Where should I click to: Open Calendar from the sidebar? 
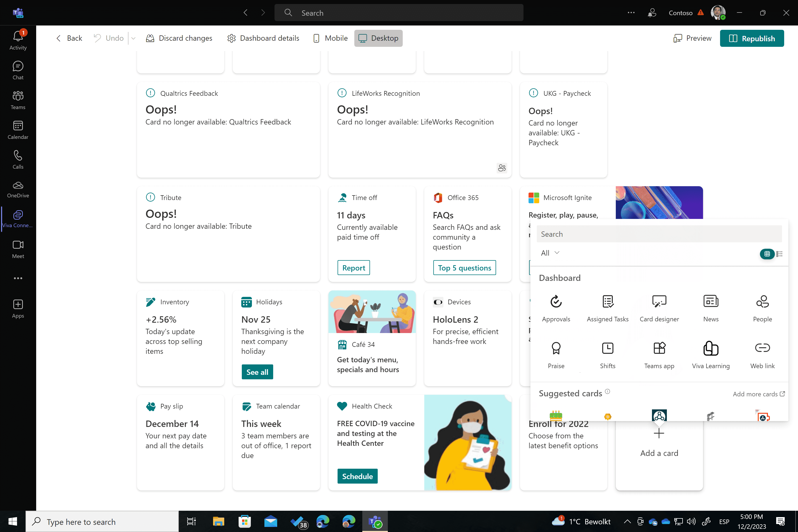coord(18,130)
